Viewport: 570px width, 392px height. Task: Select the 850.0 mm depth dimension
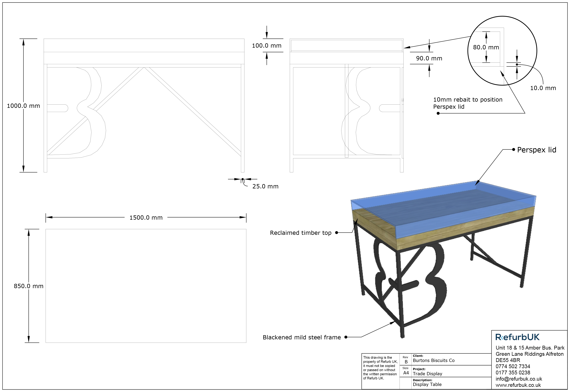point(28,286)
